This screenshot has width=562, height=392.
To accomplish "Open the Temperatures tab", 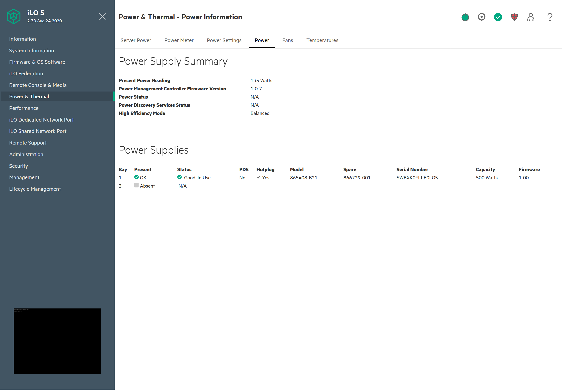I will [322, 40].
